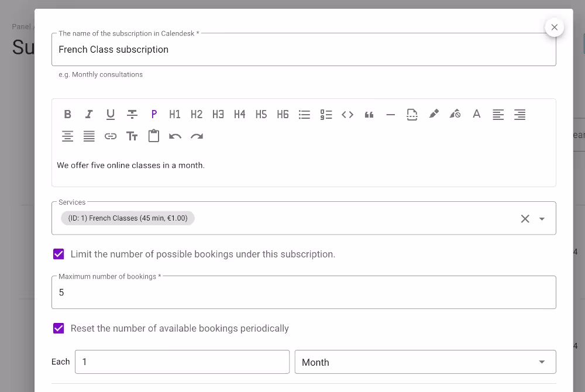Apply underline to the description text
Viewport: 585px width, 392px height.
point(111,114)
